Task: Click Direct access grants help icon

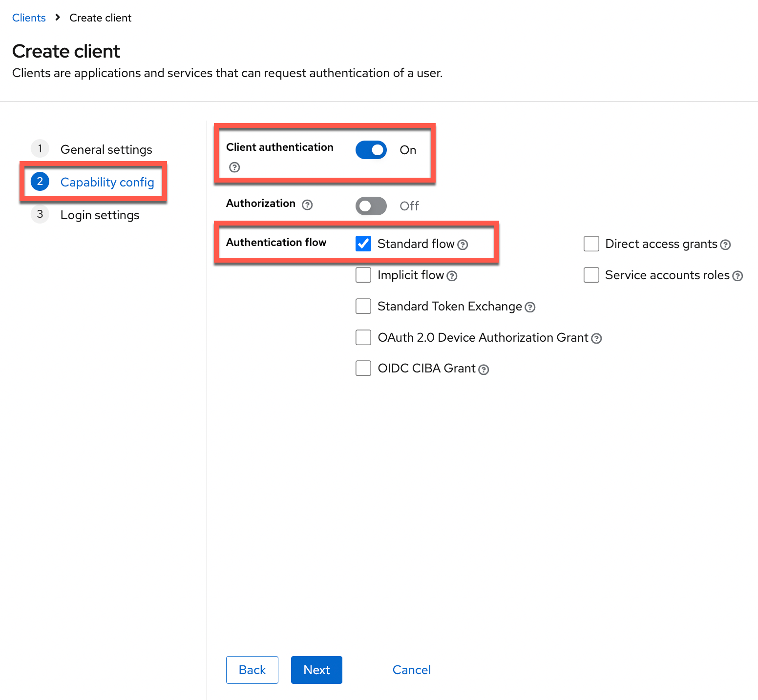Action: 726,245
